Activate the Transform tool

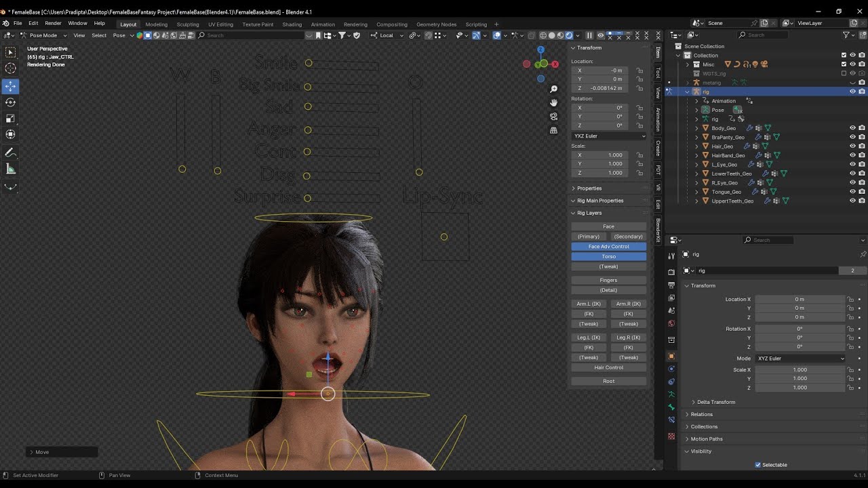point(10,135)
